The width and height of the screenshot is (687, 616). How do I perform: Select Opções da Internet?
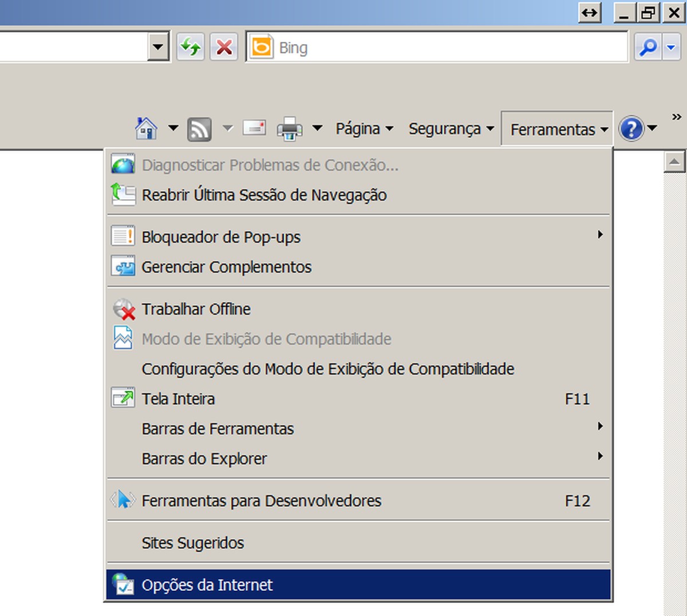click(x=207, y=585)
